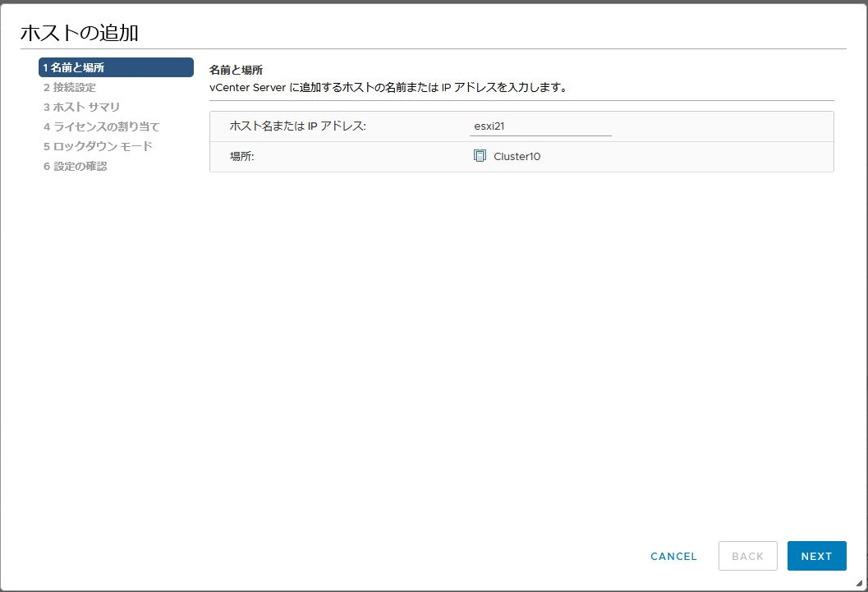The width and height of the screenshot is (868, 592).
Task: Select step 6 設定の確認
Action: pyautogui.click(x=76, y=166)
